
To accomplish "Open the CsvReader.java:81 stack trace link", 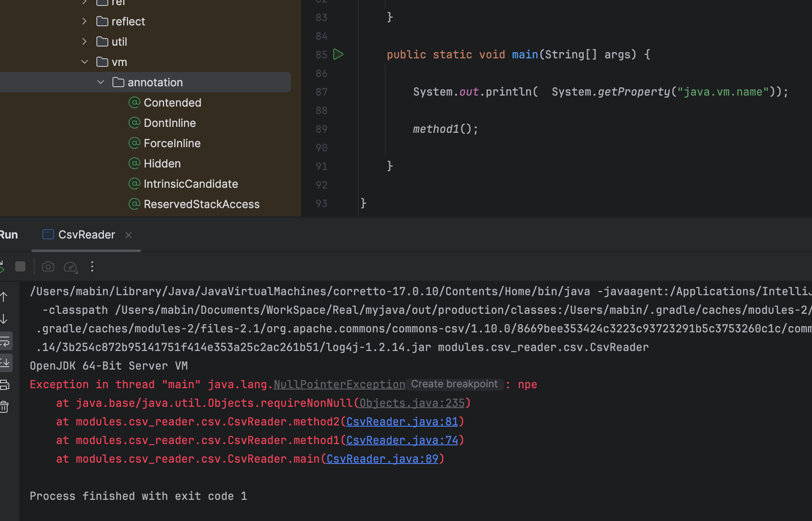I will (402, 422).
